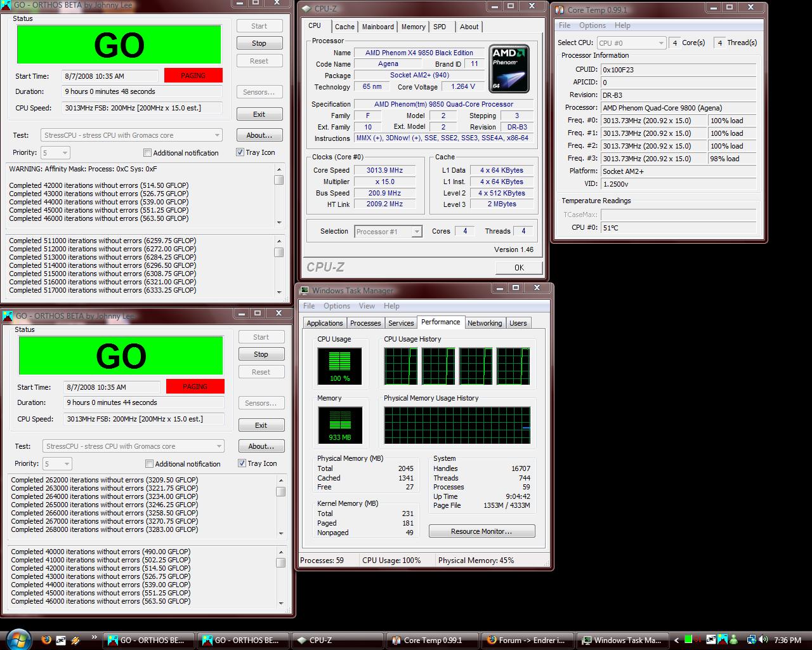Click Resource Monitor... in Task Manager

pyautogui.click(x=481, y=531)
